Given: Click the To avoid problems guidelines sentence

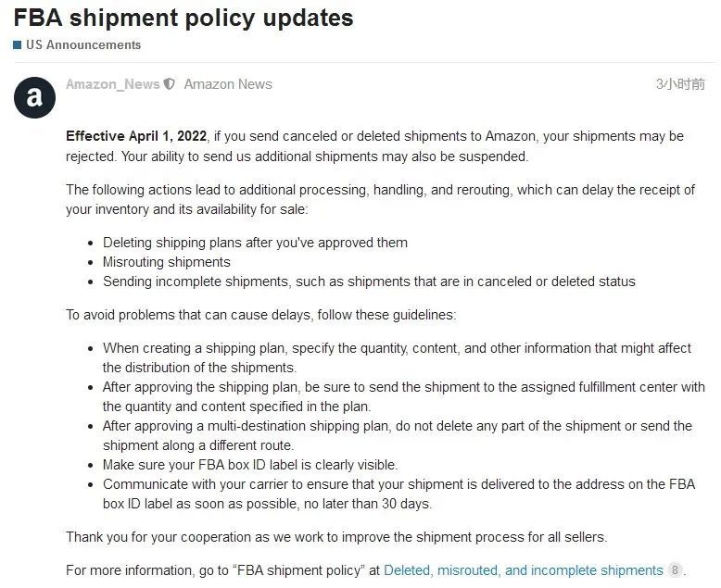Looking at the screenshot, I should 260,315.
